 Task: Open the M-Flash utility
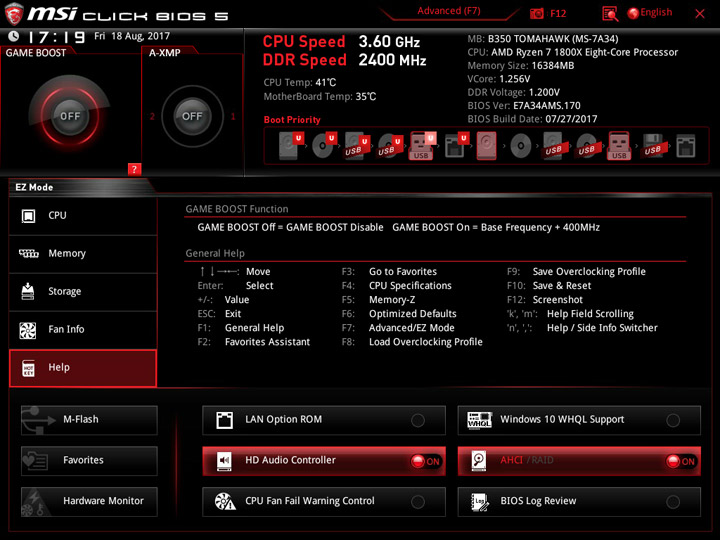(x=89, y=420)
